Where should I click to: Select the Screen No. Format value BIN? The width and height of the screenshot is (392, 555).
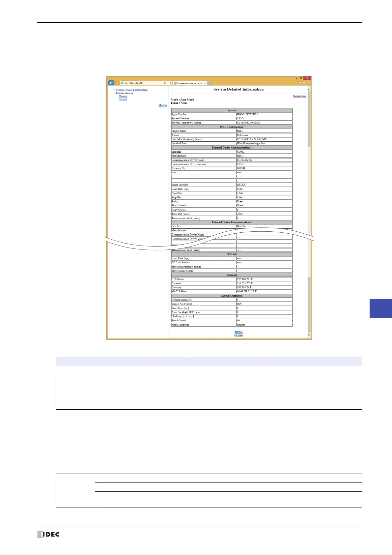click(x=239, y=304)
